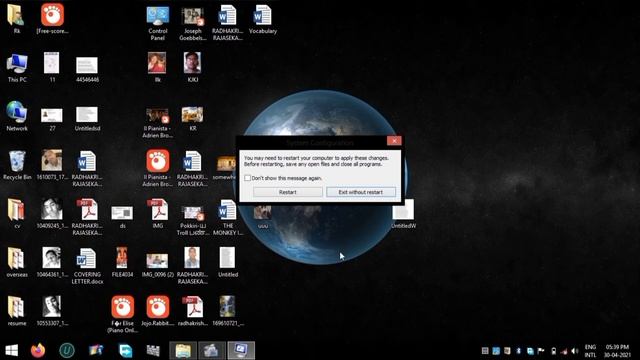Open the Windows Start button

point(11,350)
